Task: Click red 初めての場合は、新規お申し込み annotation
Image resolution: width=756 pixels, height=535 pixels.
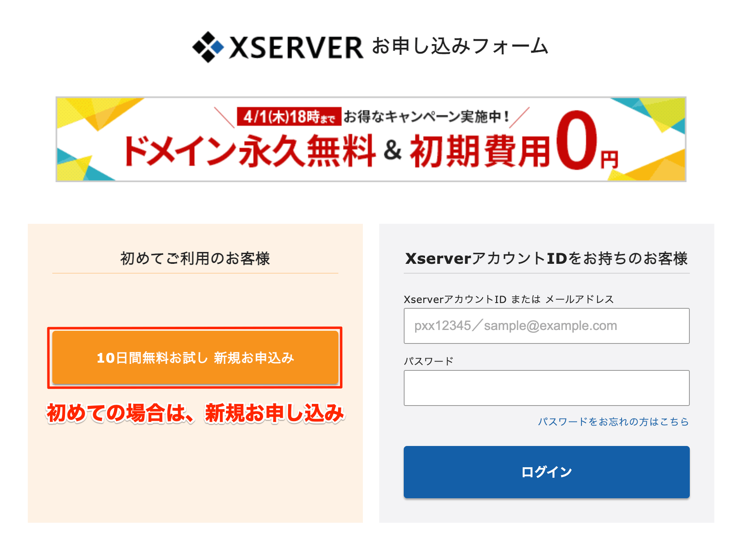Action: pyautogui.click(x=195, y=413)
